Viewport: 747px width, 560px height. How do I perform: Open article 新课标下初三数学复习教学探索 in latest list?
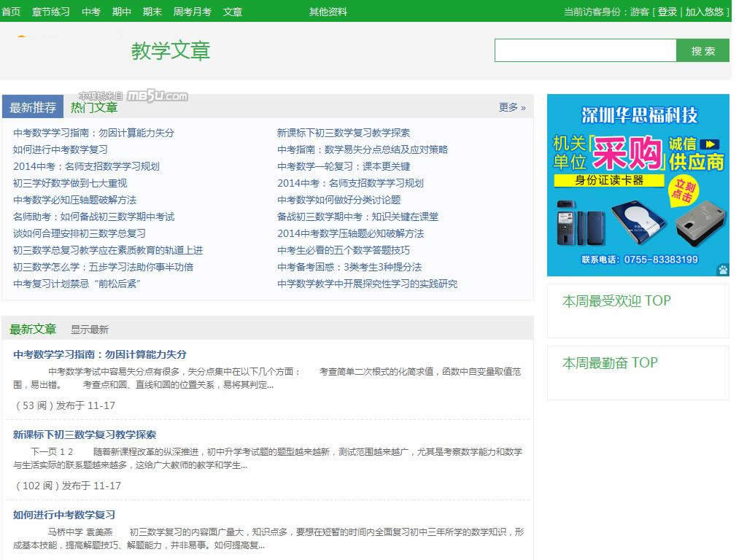(85, 435)
